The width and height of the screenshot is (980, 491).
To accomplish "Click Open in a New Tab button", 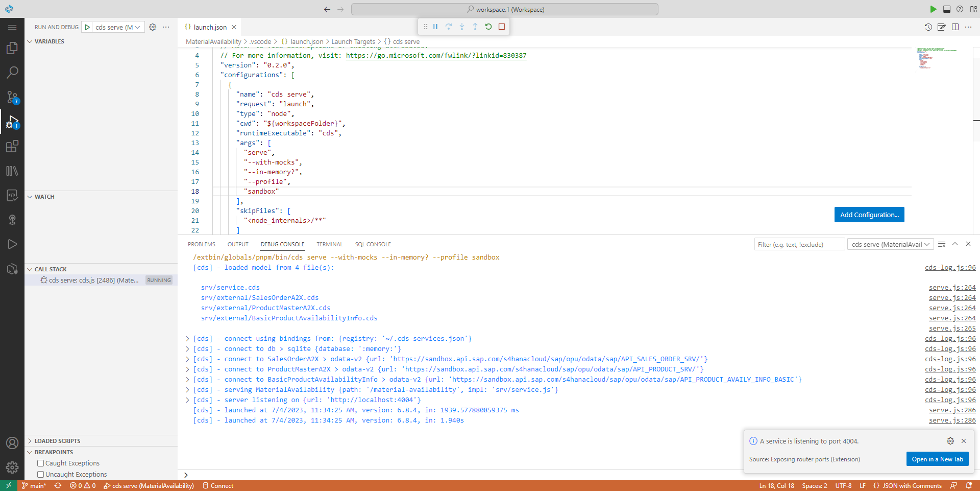I will point(938,459).
